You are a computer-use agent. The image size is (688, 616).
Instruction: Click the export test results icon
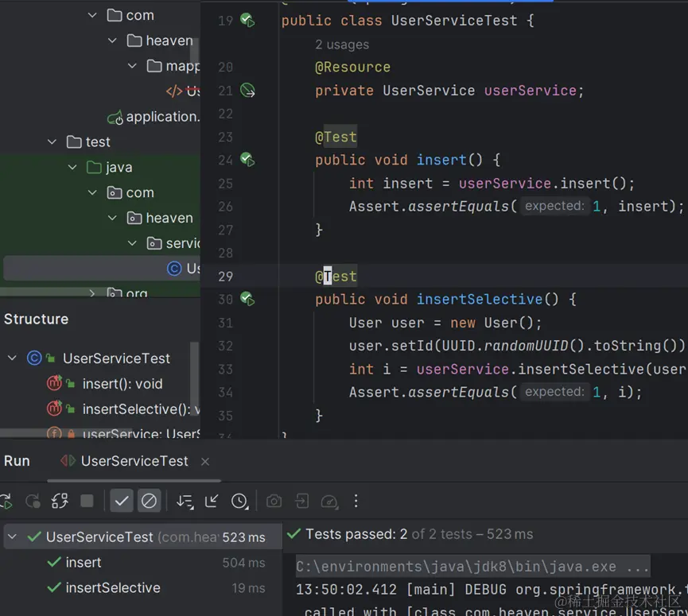click(x=302, y=501)
